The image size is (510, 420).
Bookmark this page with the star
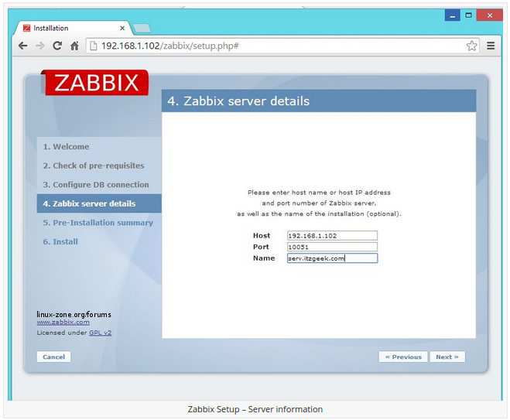click(x=471, y=46)
